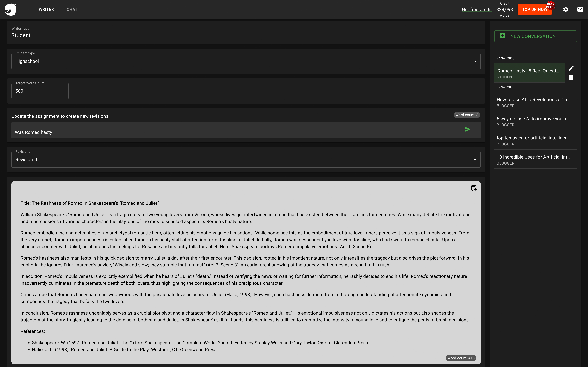This screenshot has height=367, width=588.
Task: Open the mail envelope icon
Action: click(x=580, y=9)
